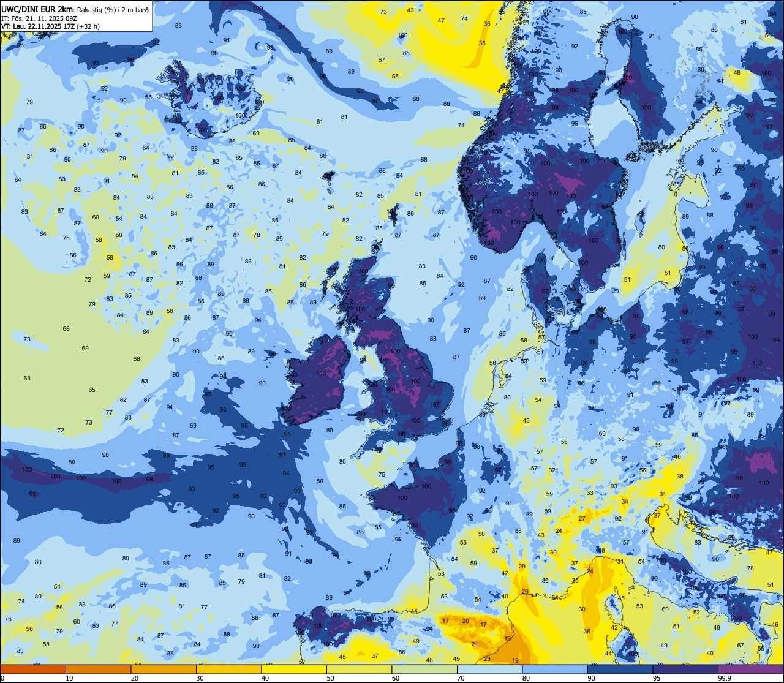Viewport: 784px width, 683px height.
Task: Click the 0–10% dark orange legend swatch
Action: 33,670
